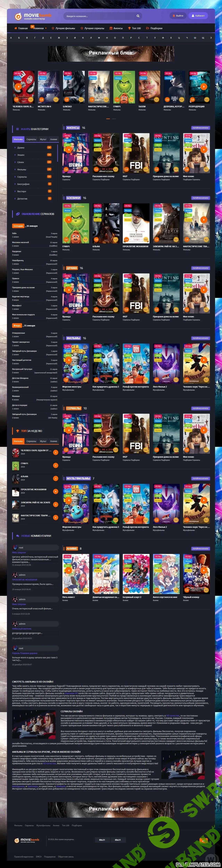The width and height of the screenshot is (222, 868).
Task: Open the Аниме section heading label
Action: click(72, 549)
